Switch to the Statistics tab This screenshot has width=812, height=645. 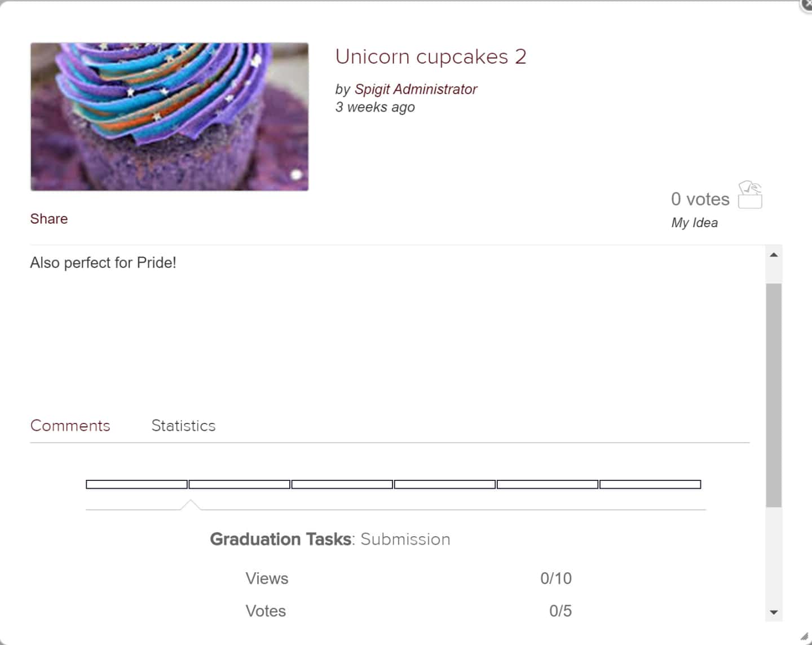tap(183, 426)
